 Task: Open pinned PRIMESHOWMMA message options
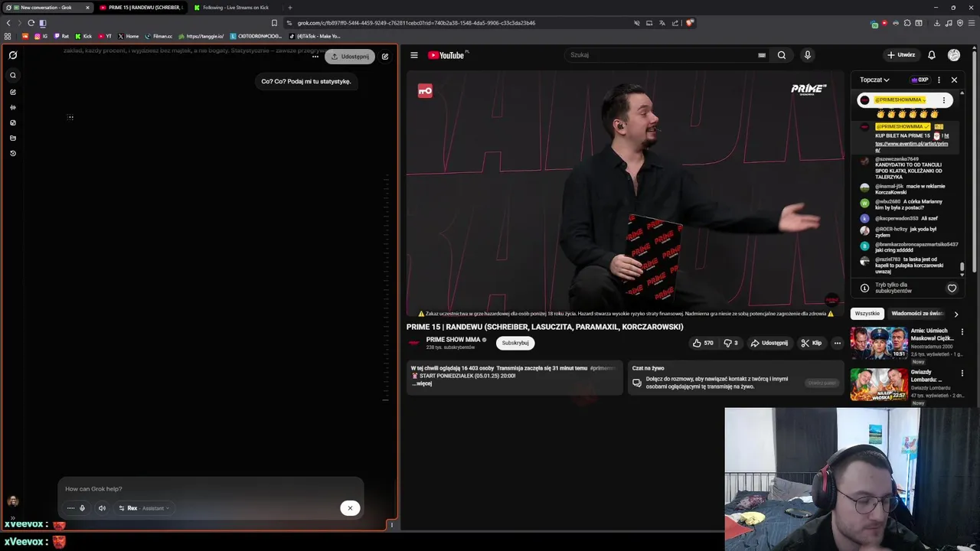click(x=944, y=100)
